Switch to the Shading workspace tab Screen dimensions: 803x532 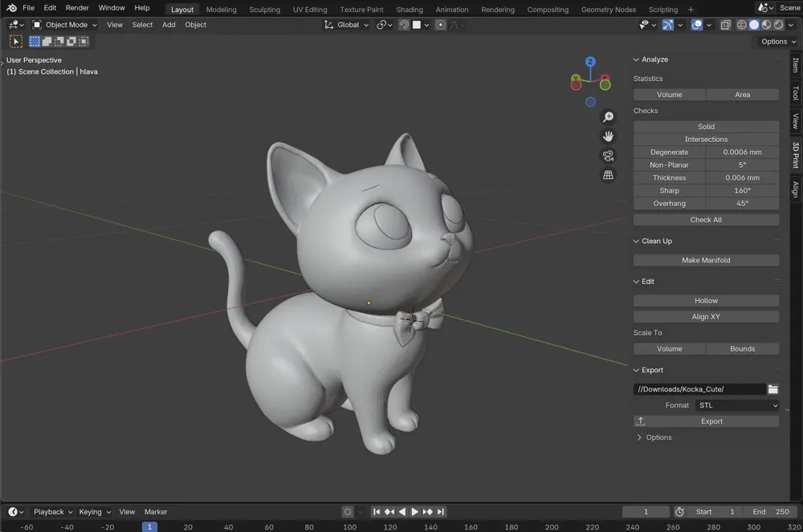point(410,9)
